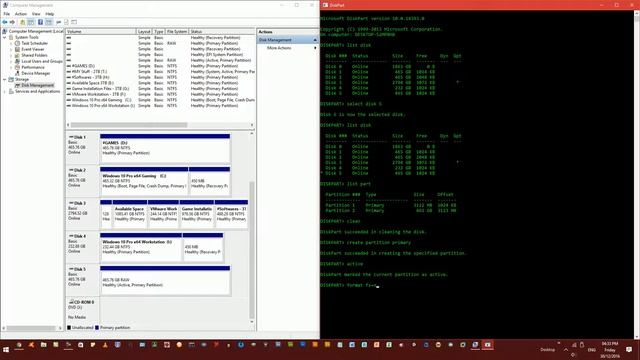The height and width of the screenshot is (360, 640).
Task: Select Windows 10 Pro x64 Workstation volume row
Action: 160,106
